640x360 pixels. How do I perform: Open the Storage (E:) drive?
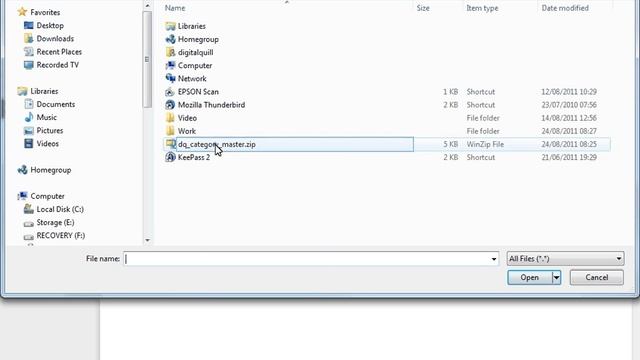56,222
